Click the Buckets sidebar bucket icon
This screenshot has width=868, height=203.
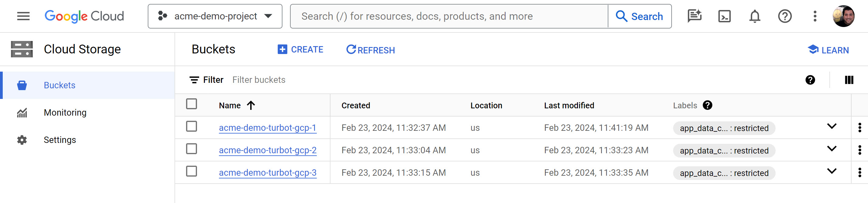coord(22,85)
